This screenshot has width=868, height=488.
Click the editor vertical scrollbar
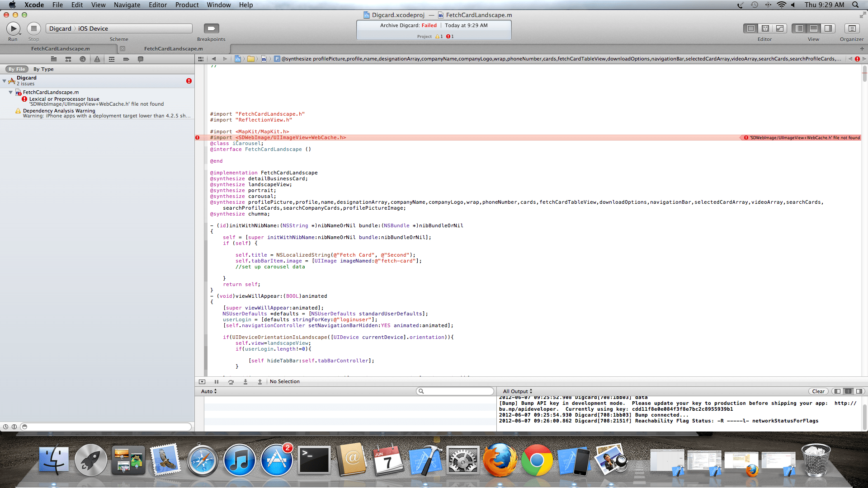(864, 74)
